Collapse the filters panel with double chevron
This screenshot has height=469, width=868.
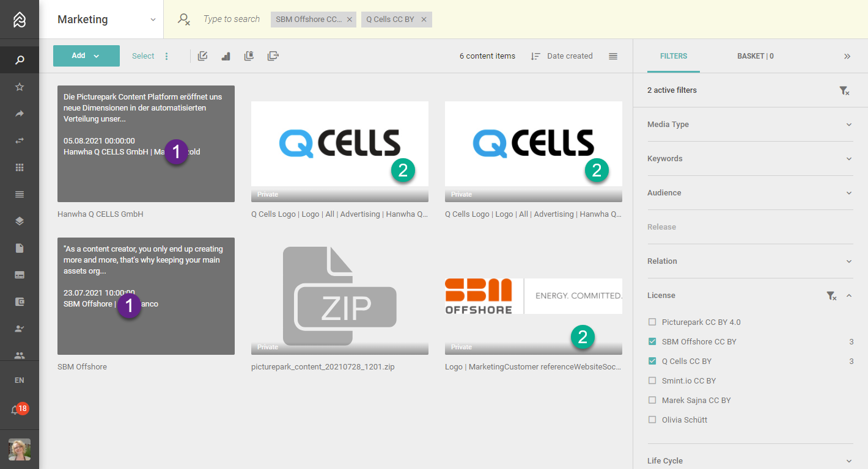pyautogui.click(x=847, y=56)
